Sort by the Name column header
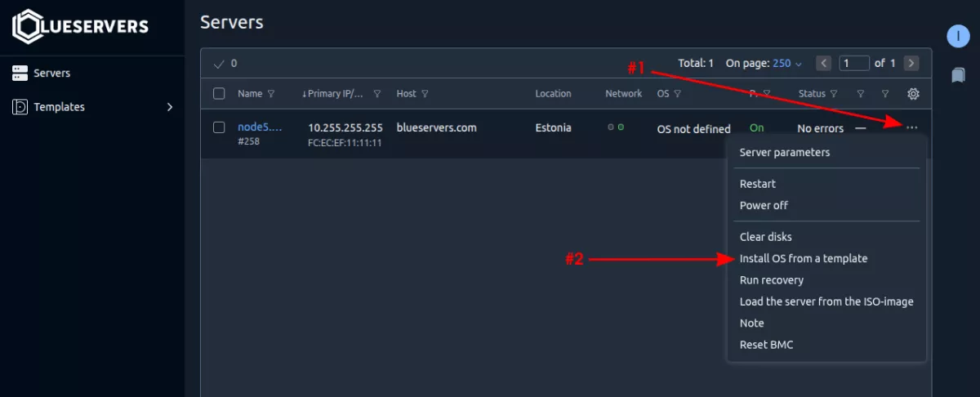Screen dimensions: 980x397 tap(250, 94)
